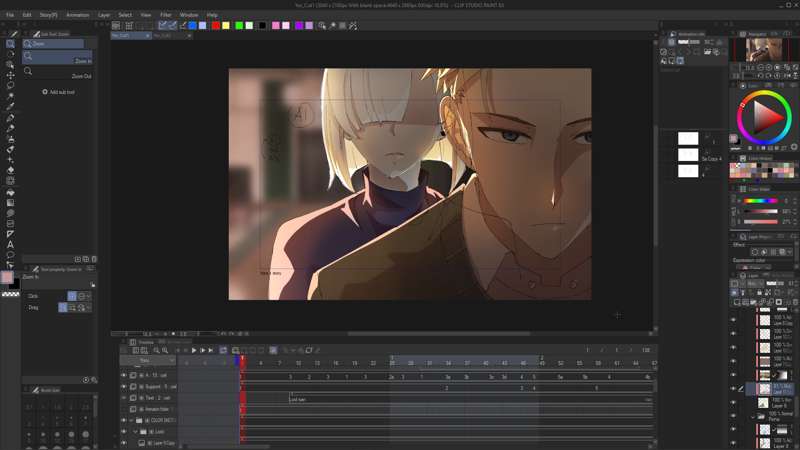
Task: Choose the Zoom Out sub tool
Action: click(x=57, y=72)
